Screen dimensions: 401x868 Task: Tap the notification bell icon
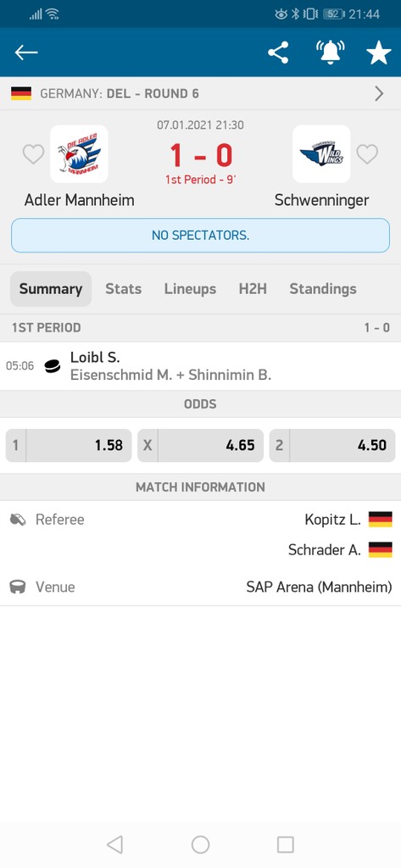pyautogui.click(x=330, y=53)
